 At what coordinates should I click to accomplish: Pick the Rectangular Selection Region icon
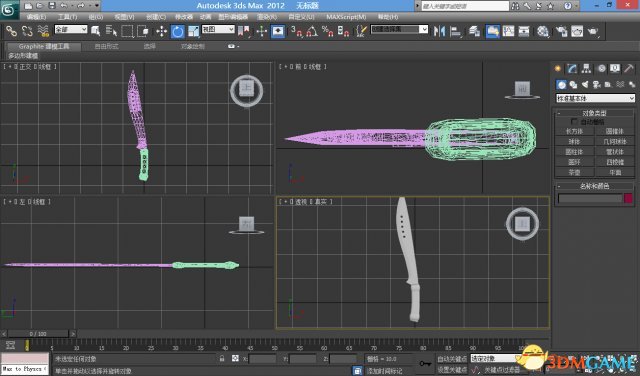(x=127, y=31)
